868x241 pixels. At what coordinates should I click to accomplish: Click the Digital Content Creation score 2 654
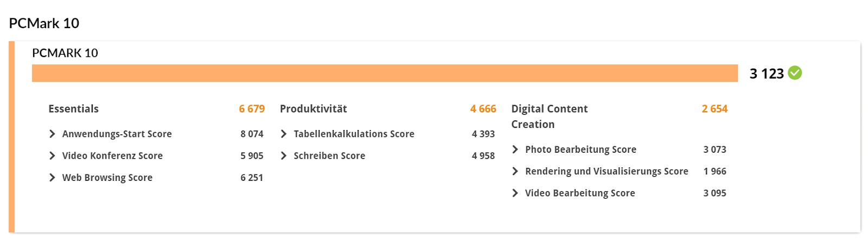(x=714, y=109)
